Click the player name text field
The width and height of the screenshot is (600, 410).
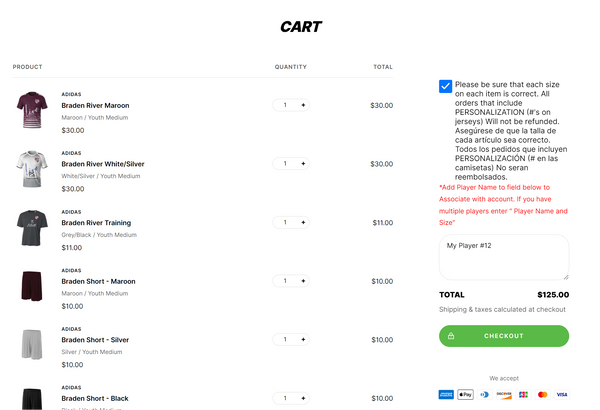[503, 257]
